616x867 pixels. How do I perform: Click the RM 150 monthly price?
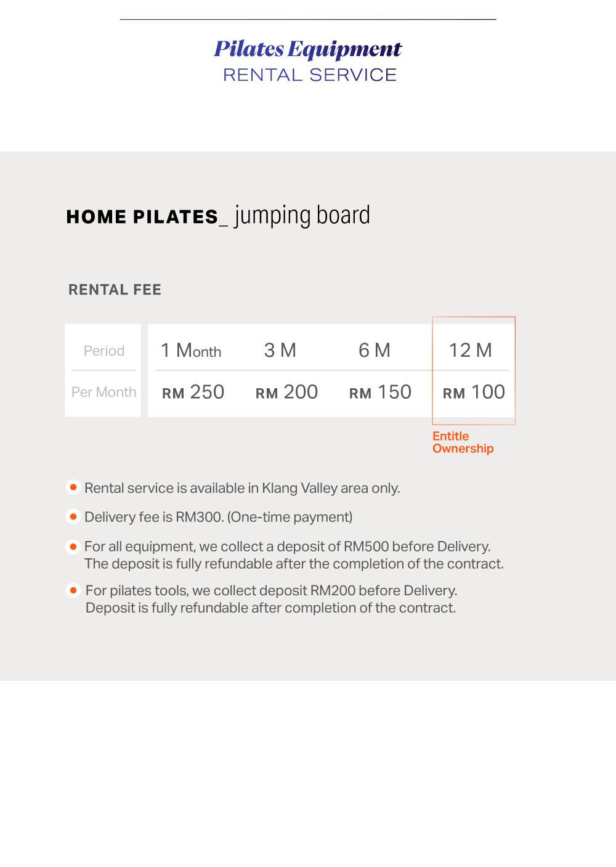point(381,392)
